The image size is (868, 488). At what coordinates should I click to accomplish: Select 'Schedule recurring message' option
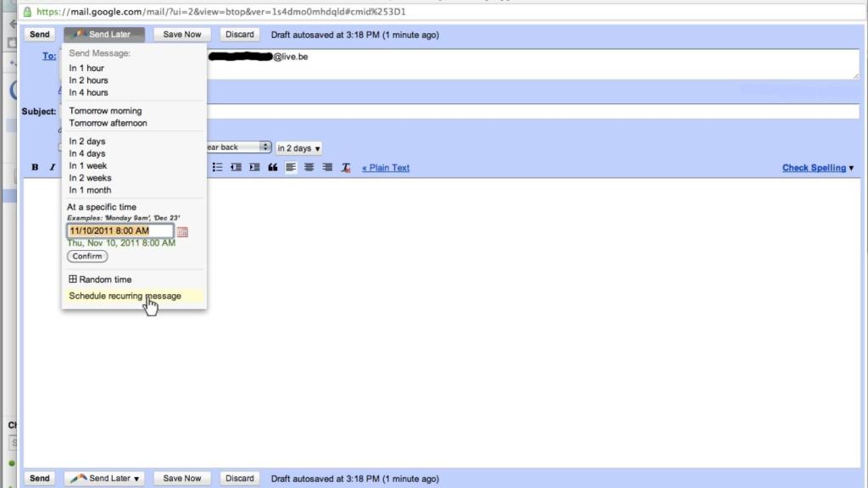(125, 297)
